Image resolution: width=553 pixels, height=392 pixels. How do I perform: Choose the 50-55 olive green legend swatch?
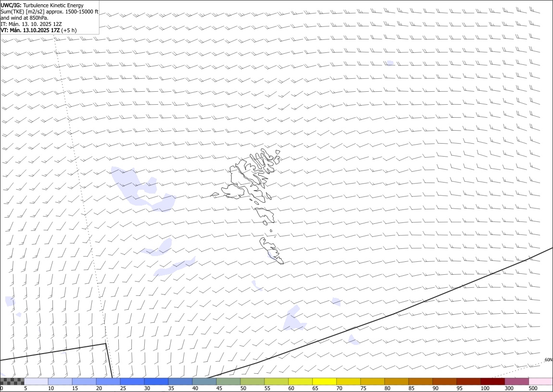252,381
